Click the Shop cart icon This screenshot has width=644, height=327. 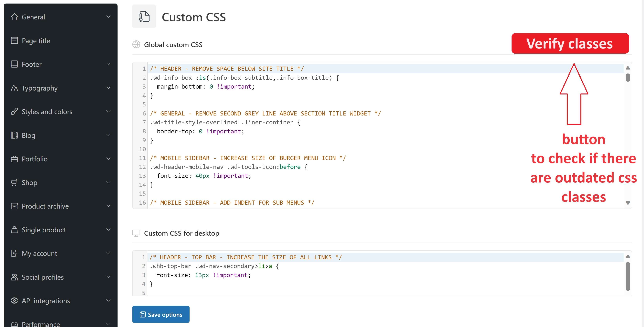pos(15,182)
